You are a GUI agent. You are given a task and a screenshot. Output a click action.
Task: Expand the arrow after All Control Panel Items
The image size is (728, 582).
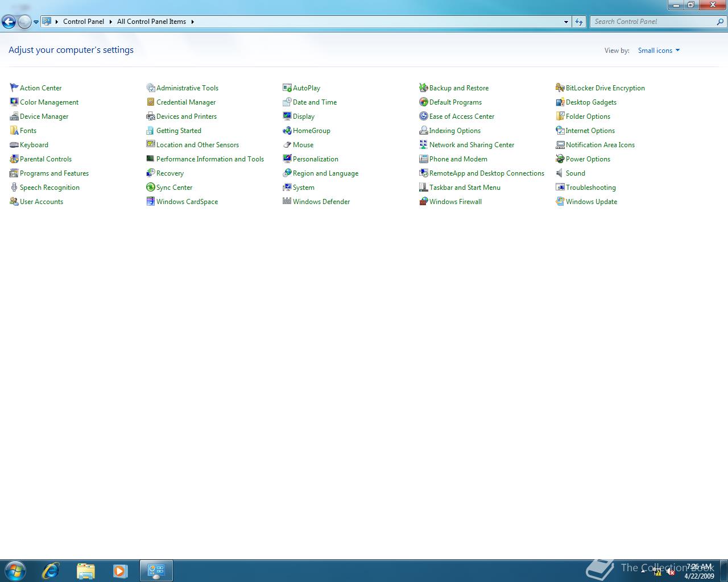pyautogui.click(x=192, y=22)
